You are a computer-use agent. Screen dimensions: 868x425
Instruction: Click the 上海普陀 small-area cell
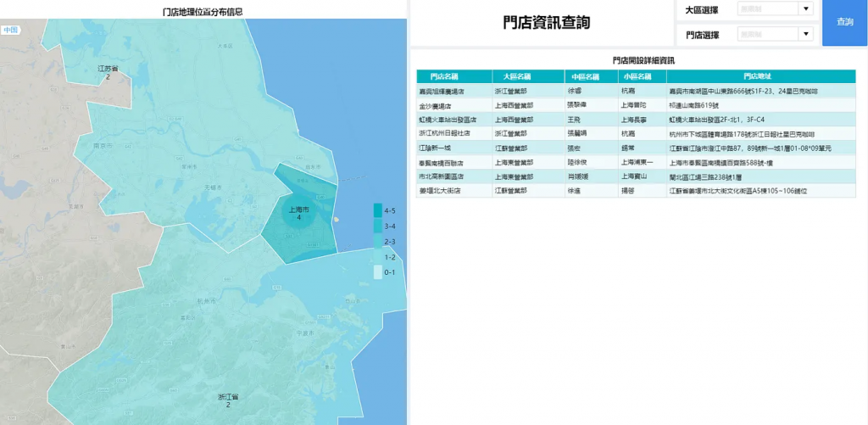[x=643, y=105]
